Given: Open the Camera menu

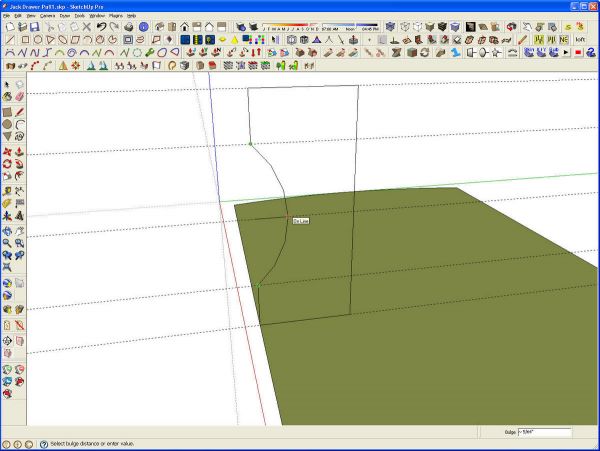Looking at the screenshot, I should (47, 16).
